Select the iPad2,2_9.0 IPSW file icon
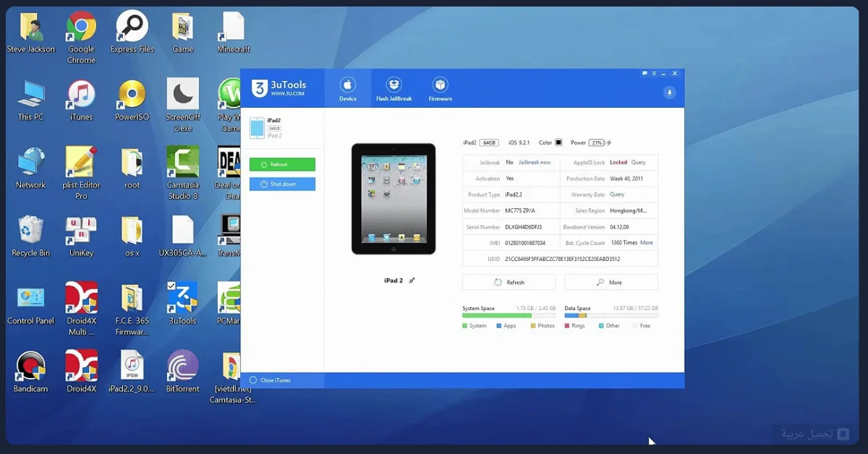868x454 pixels. 132,372
